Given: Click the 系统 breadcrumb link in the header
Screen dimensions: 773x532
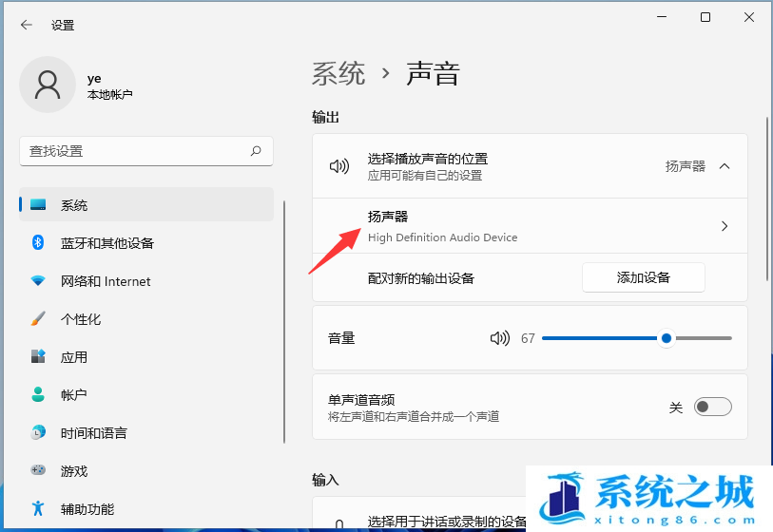Looking at the screenshot, I should tap(338, 74).
